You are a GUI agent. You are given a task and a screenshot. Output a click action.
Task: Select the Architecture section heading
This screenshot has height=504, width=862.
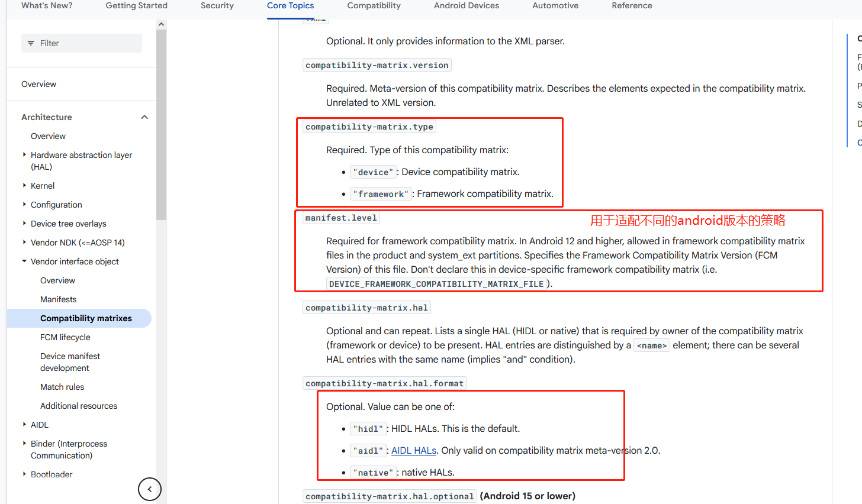(47, 117)
